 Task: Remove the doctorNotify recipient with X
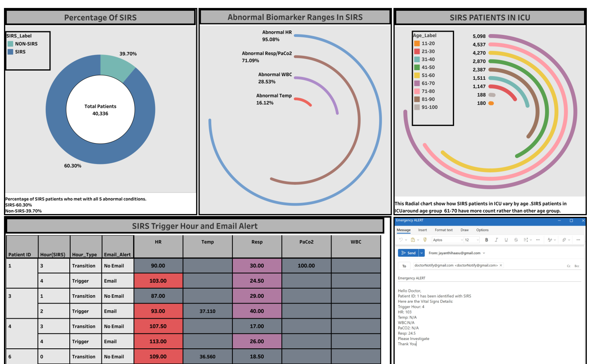[501, 265]
